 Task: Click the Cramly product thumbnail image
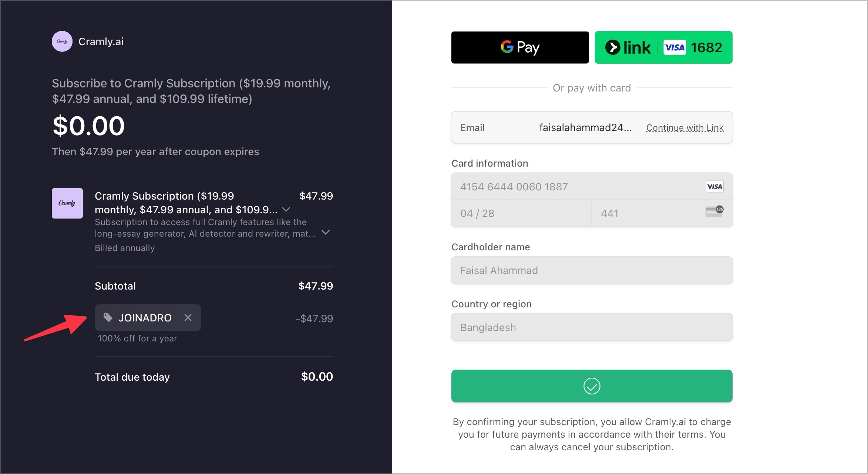67,203
